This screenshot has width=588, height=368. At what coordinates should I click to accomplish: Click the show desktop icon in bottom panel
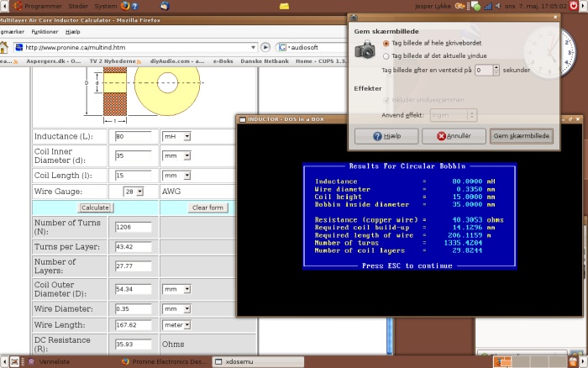pos(14,361)
